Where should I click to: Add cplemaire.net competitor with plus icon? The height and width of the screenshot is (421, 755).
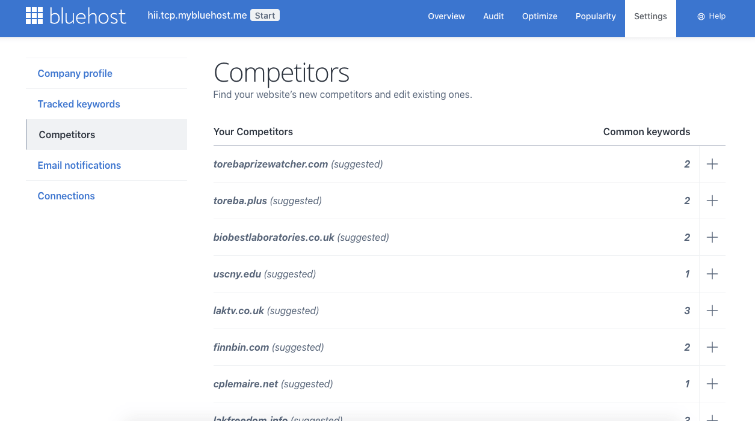click(712, 384)
